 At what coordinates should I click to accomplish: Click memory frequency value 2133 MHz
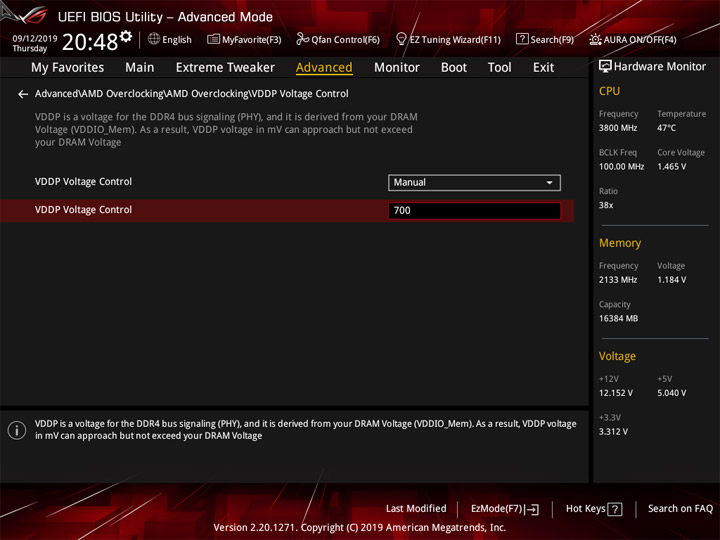click(x=618, y=280)
